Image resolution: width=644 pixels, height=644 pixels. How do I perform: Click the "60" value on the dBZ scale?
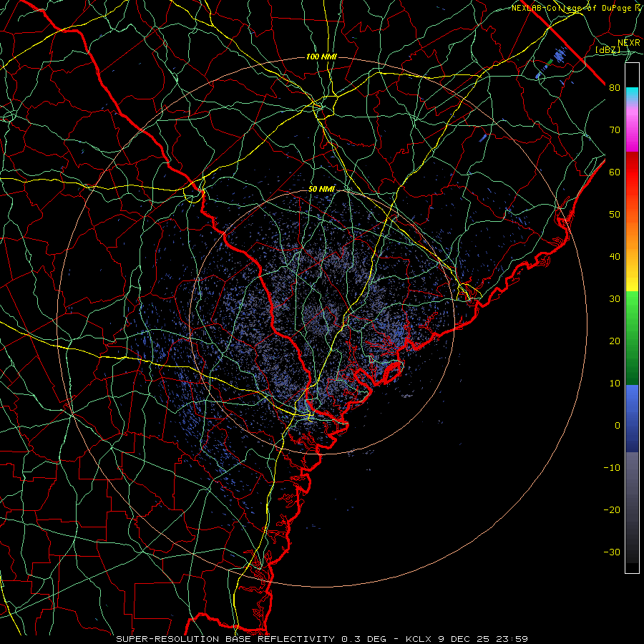tap(615, 172)
